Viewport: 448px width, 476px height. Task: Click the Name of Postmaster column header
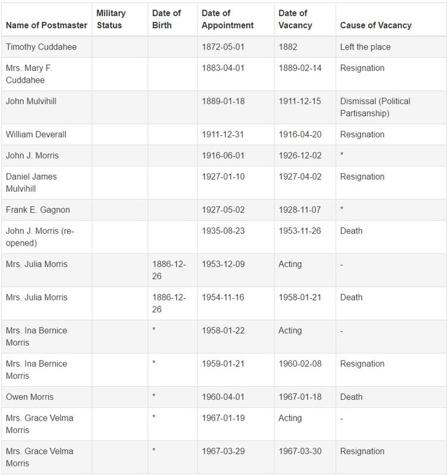(46, 26)
